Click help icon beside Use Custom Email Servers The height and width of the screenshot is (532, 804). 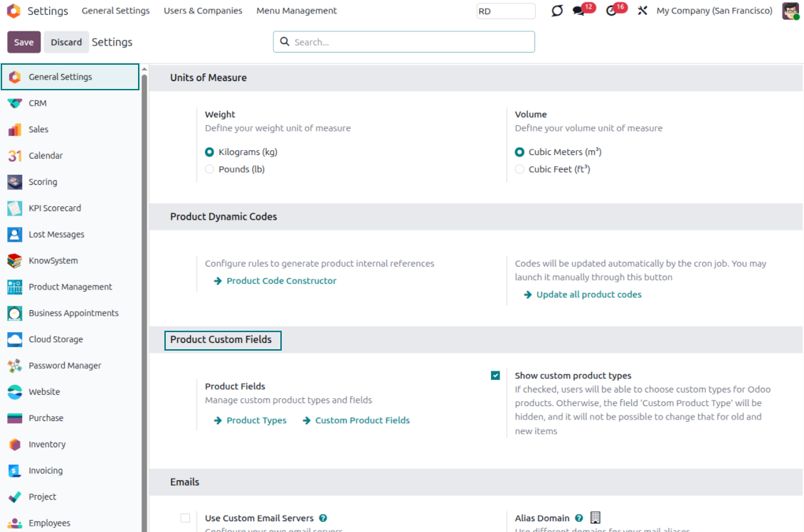tap(323, 518)
